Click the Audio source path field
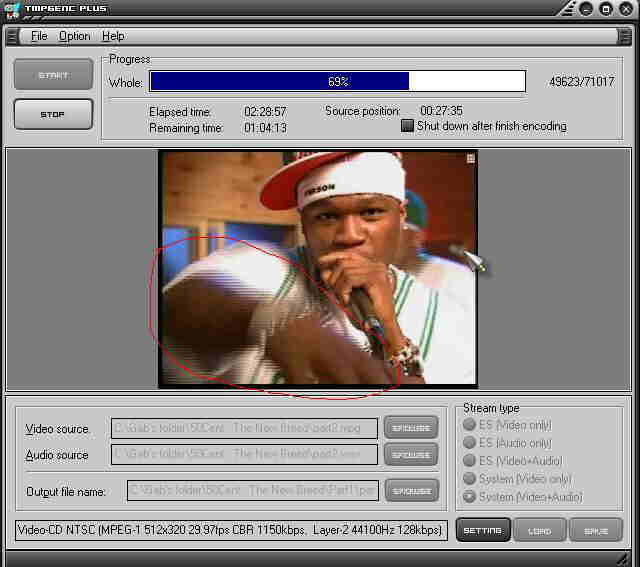Viewport: 640px width, 567px height. (x=244, y=454)
